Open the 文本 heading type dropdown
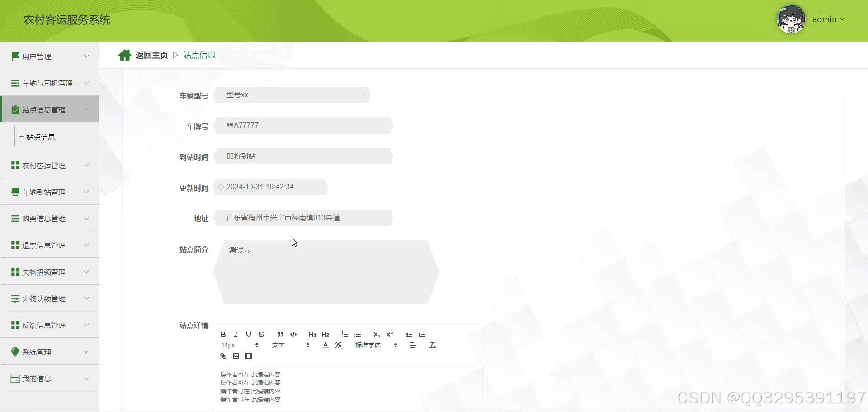 coord(291,345)
